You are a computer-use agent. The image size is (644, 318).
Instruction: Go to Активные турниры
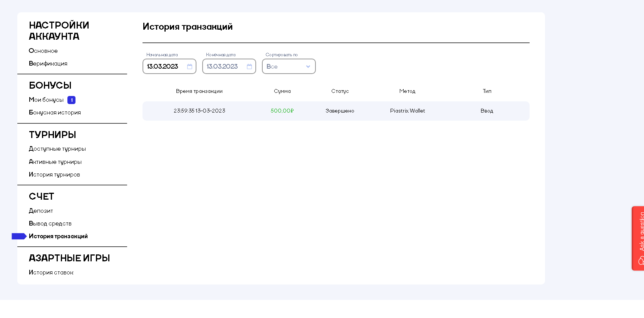click(55, 162)
